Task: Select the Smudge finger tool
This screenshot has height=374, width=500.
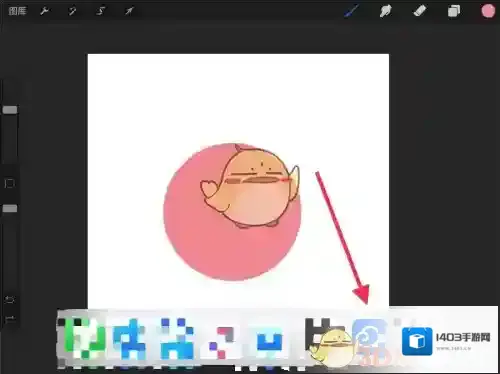Action: tap(385, 11)
